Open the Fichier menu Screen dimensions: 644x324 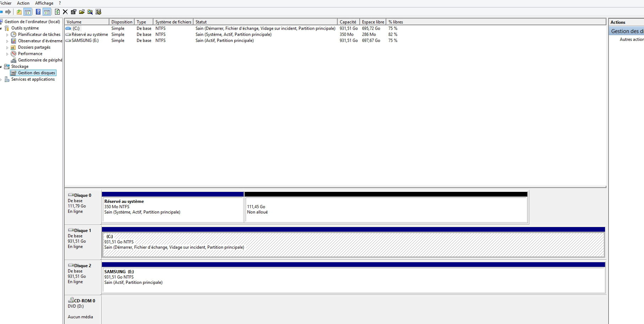(6, 3)
